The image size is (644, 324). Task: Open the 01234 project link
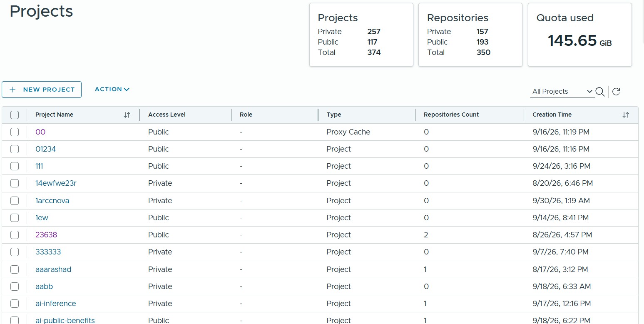pos(46,149)
